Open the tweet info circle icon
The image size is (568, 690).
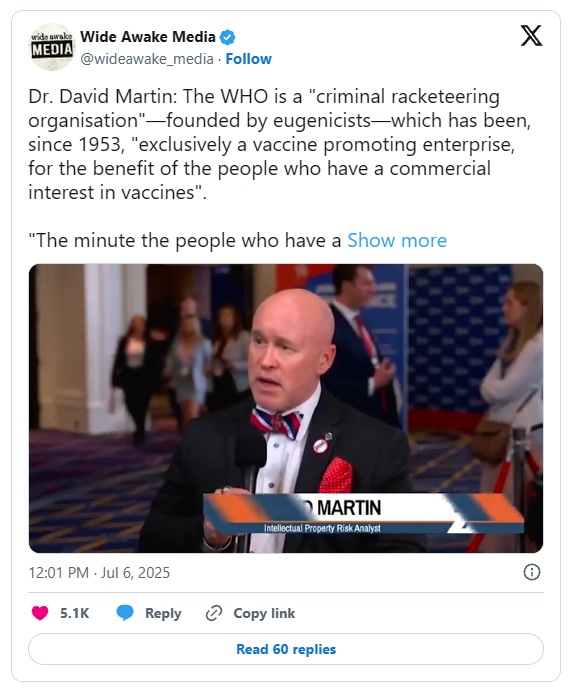point(531,573)
